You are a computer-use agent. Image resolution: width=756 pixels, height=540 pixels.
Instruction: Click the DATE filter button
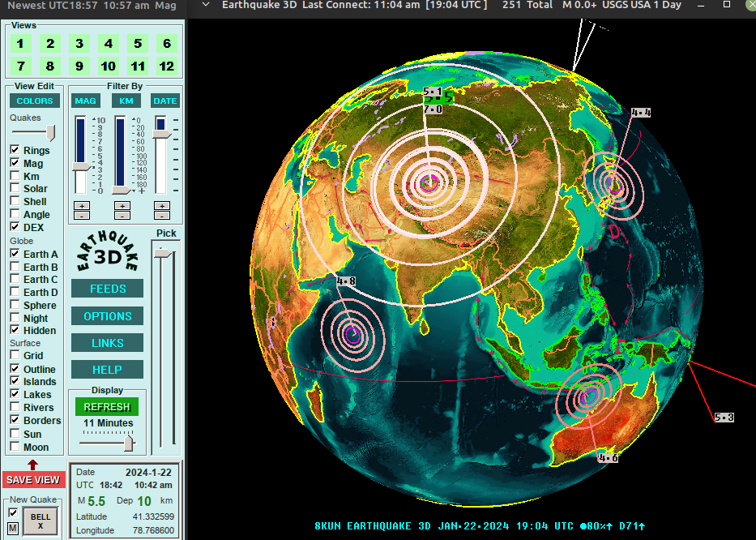pyautogui.click(x=164, y=101)
